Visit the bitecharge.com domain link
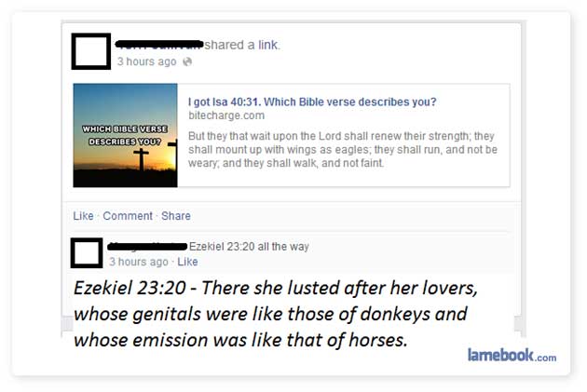The height and width of the screenshot is (392, 587). pos(226,115)
